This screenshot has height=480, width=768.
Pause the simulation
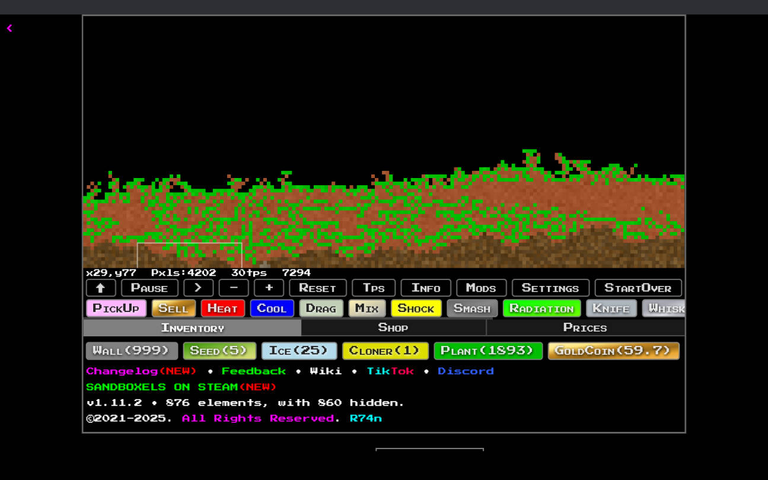point(149,288)
